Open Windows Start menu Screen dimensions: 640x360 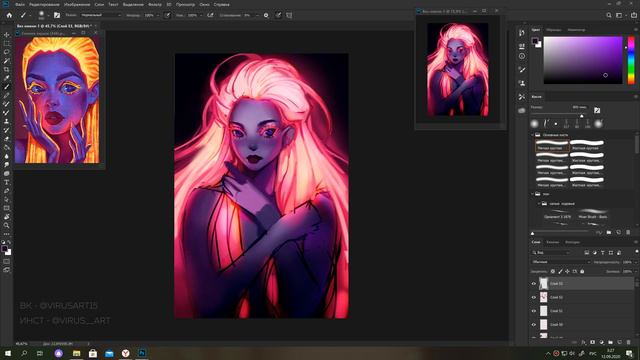point(8,353)
